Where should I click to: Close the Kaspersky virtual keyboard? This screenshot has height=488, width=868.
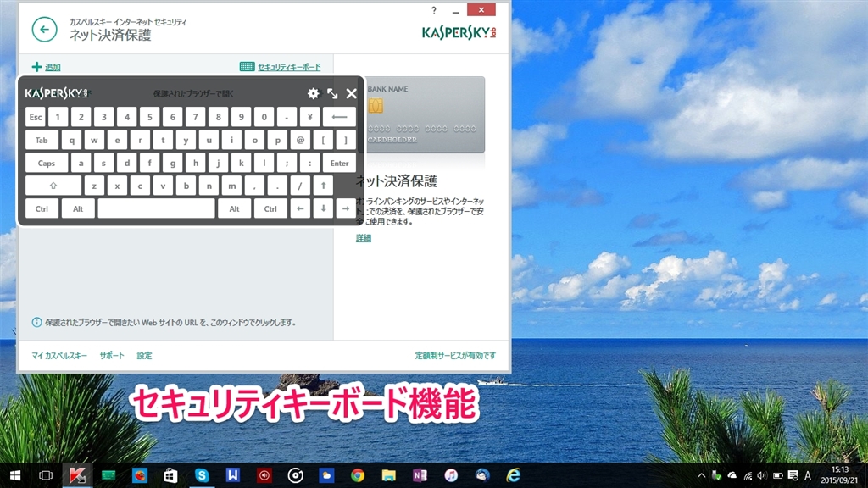tap(352, 93)
